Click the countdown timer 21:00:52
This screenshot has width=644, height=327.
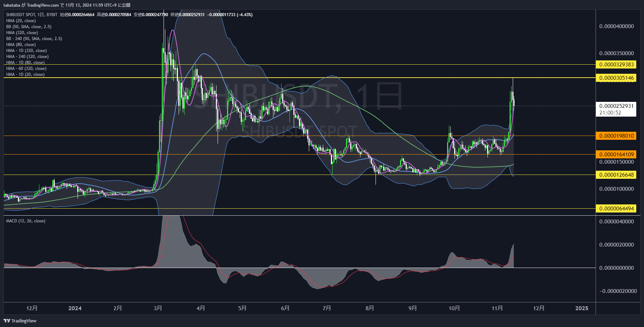coord(610,113)
